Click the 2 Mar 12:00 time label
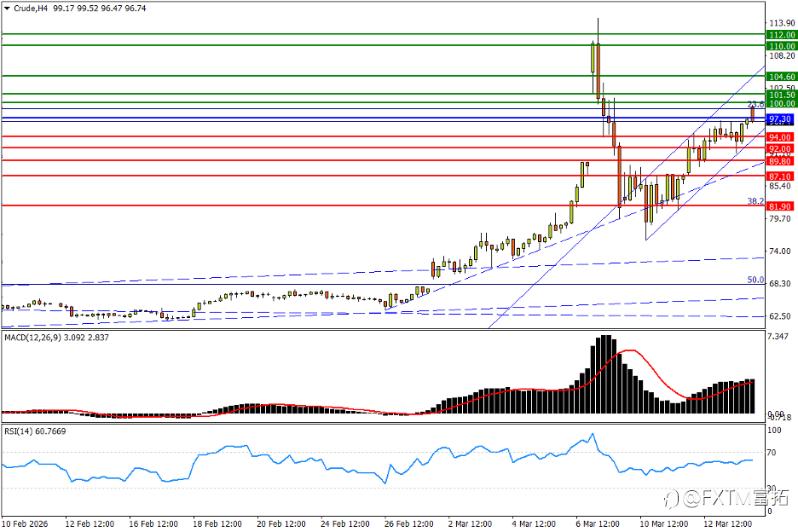Image resolution: width=798 pixels, height=532 pixels. [x=471, y=523]
